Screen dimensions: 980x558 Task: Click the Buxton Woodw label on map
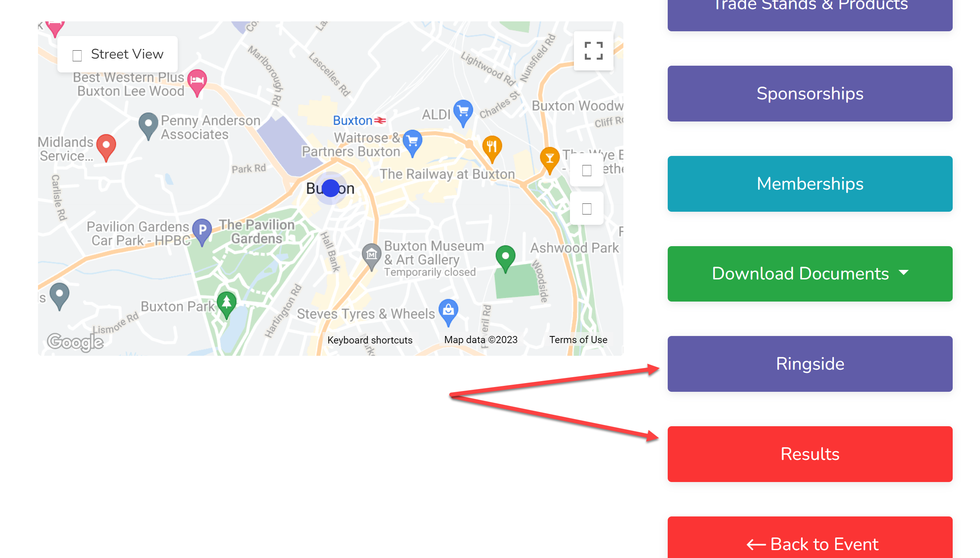(577, 106)
